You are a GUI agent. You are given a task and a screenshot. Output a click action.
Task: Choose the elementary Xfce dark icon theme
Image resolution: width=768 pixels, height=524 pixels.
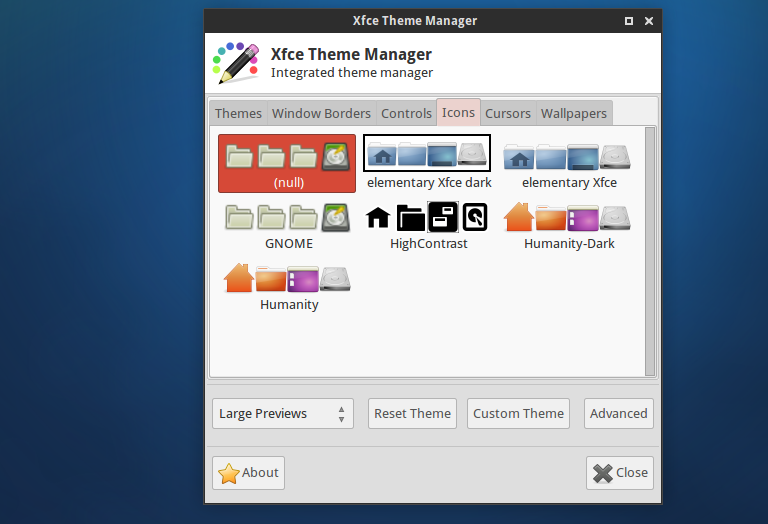pyautogui.click(x=427, y=163)
